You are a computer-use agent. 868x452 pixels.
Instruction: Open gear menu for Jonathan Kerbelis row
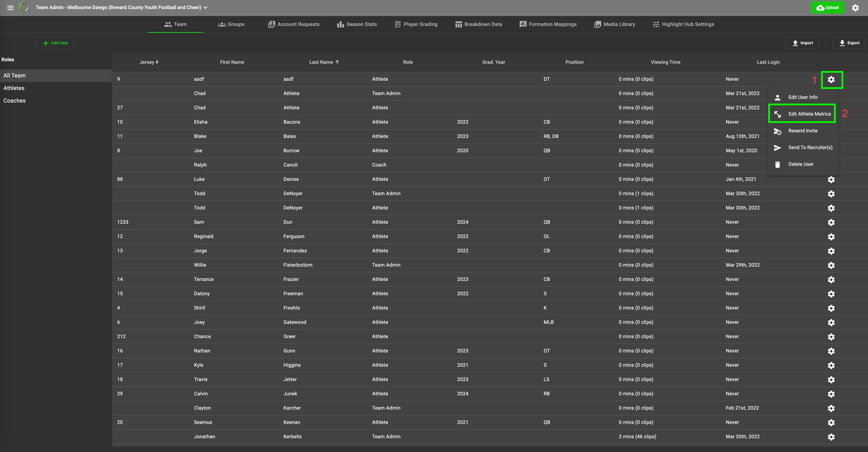point(831,437)
